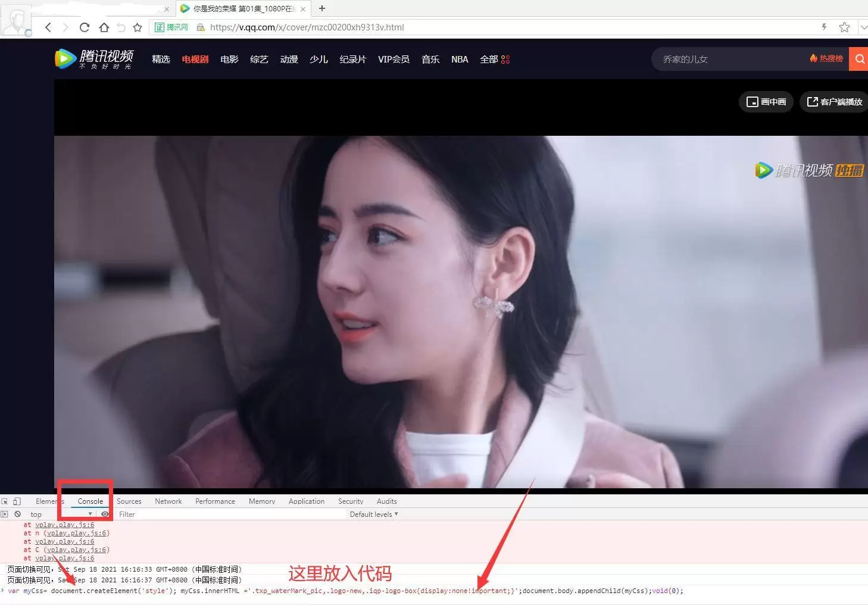Expand the 全部 categories menu

(x=495, y=59)
